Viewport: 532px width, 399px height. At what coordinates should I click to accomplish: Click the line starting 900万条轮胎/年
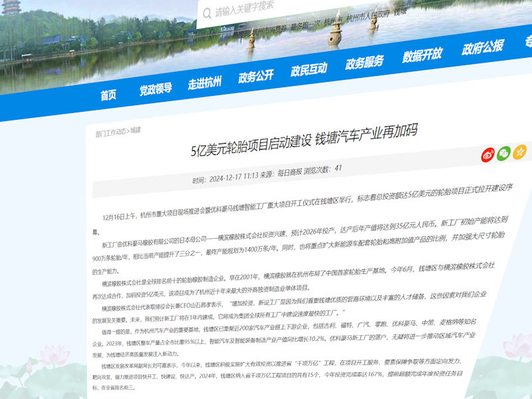[299, 247]
